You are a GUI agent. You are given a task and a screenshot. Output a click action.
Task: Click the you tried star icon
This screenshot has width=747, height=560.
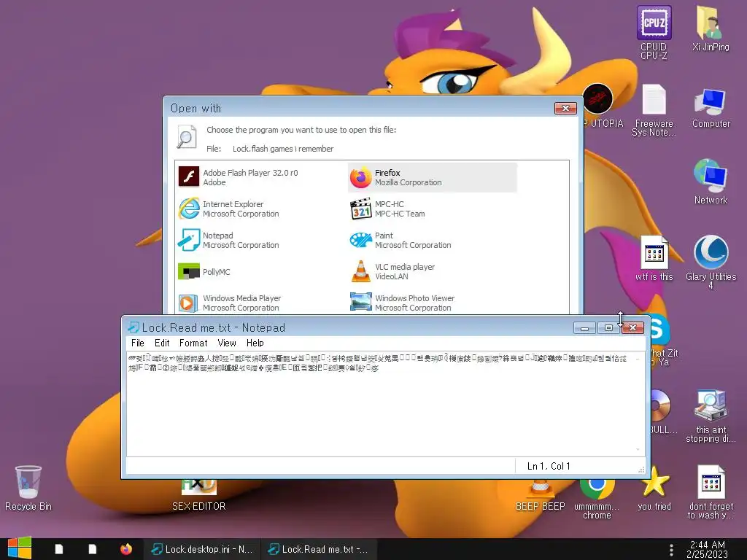[654, 488]
